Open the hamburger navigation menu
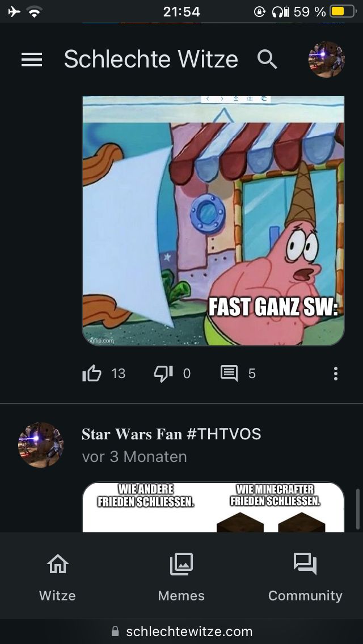The height and width of the screenshot is (644, 363). 32,60
